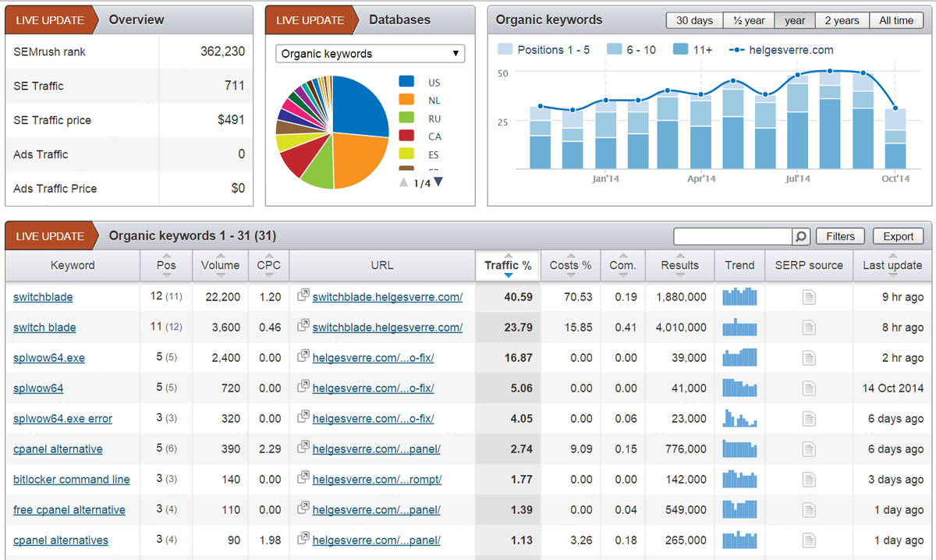Switch chart range to All time
The image size is (936, 560).
click(896, 20)
